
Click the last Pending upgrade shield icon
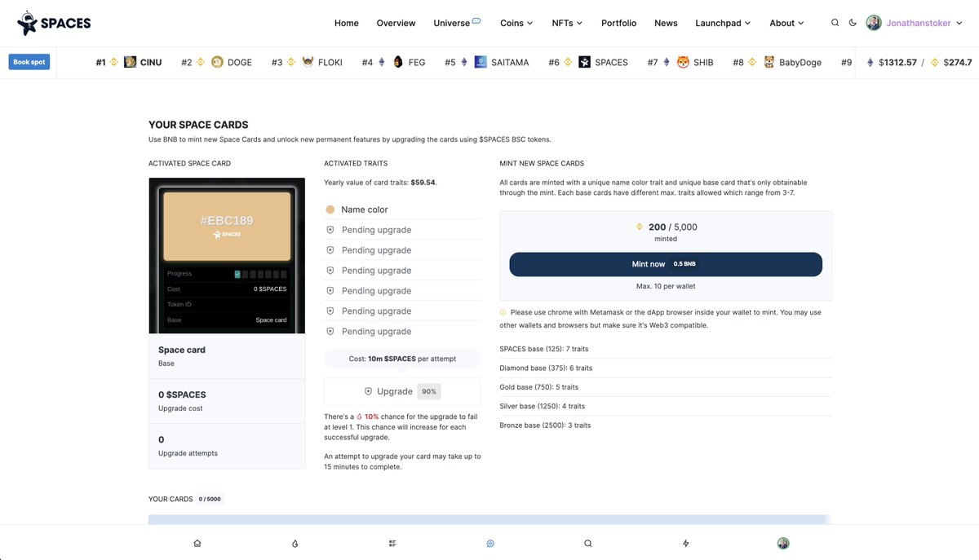330,332
